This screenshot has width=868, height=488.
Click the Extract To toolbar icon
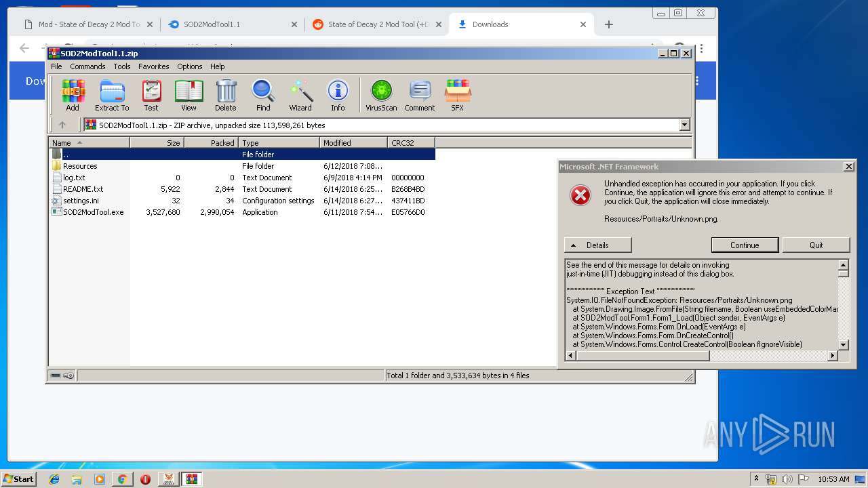pyautogui.click(x=112, y=95)
